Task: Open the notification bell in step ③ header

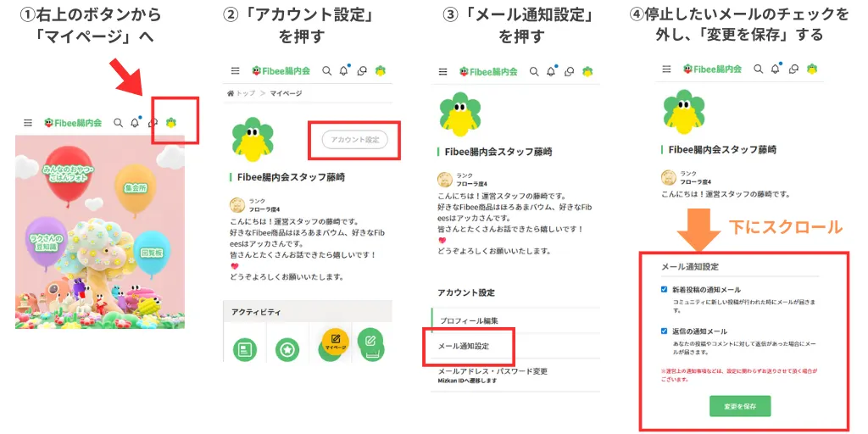Action: tap(551, 71)
